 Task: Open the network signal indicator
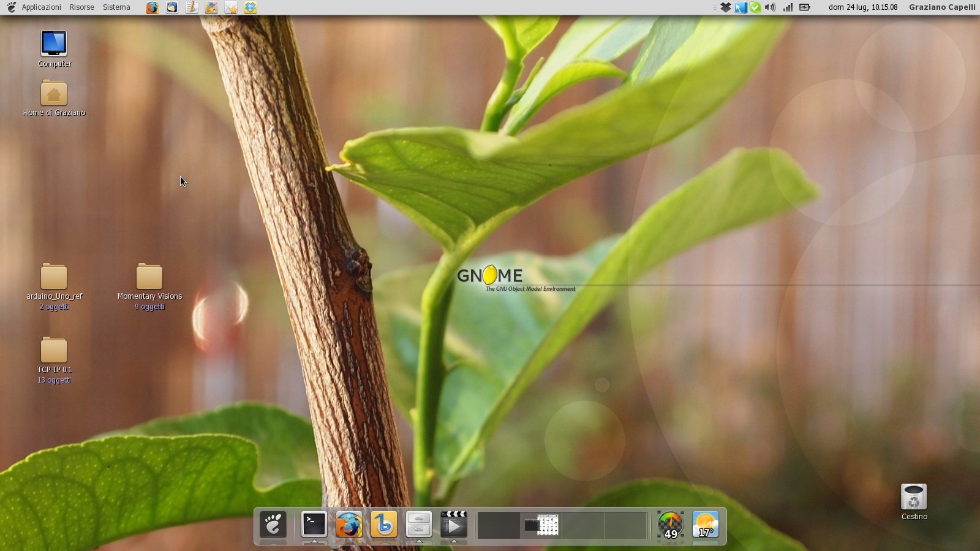tap(788, 7)
